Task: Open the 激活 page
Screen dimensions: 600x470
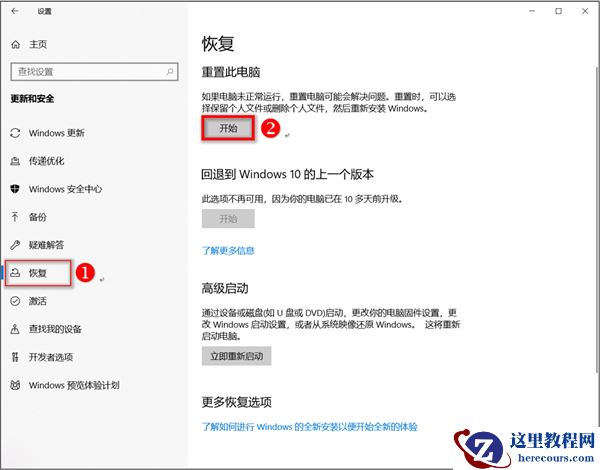Action: tap(38, 301)
